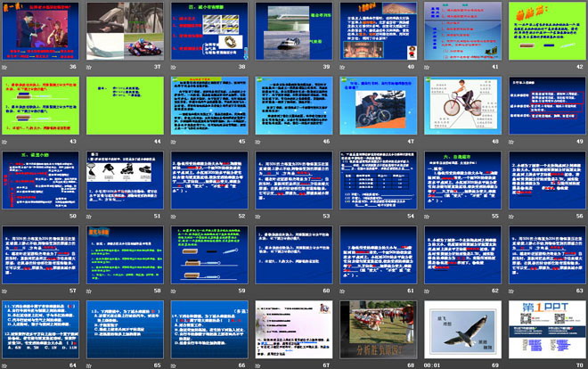Select slide 51 thumbnail with roller skates pictures
588x369 pixels.
pos(126,180)
